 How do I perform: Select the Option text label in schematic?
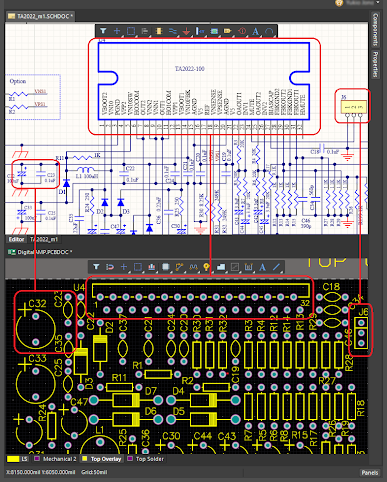(18, 81)
